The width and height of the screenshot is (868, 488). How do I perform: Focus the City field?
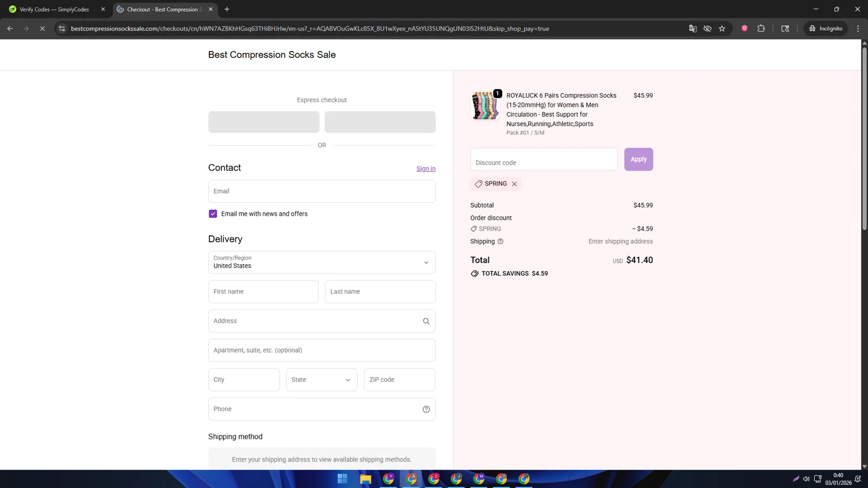point(244,380)
